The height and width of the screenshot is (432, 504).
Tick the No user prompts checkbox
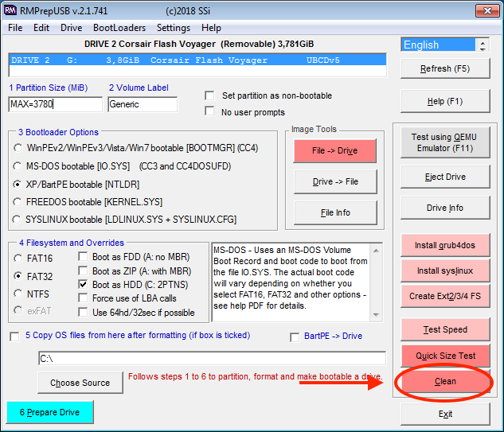(209, 111)
